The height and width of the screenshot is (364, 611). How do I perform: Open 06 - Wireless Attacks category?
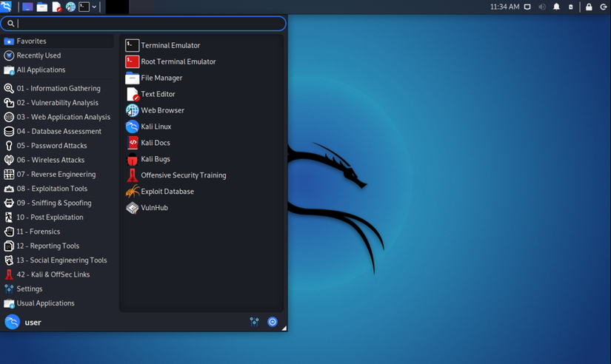(57, 160)
